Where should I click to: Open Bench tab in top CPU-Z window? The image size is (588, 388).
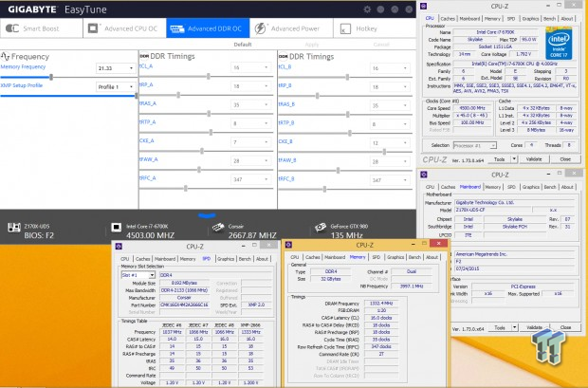pos(549,18)
